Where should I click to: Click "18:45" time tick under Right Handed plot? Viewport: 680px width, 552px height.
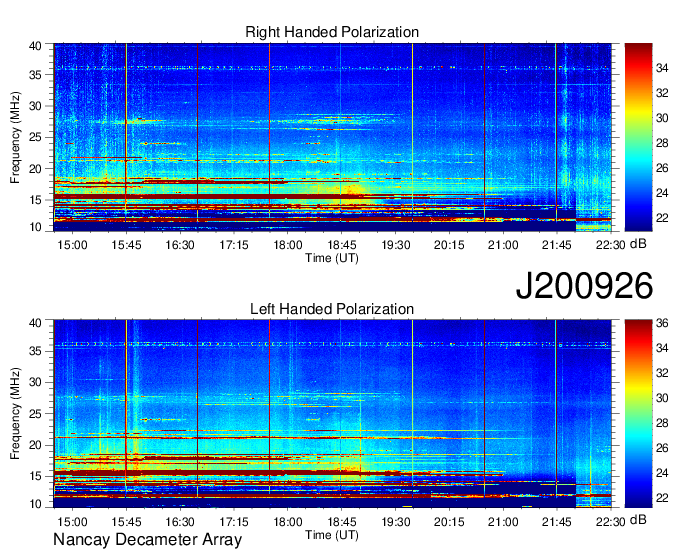click(x=342, y=245)
